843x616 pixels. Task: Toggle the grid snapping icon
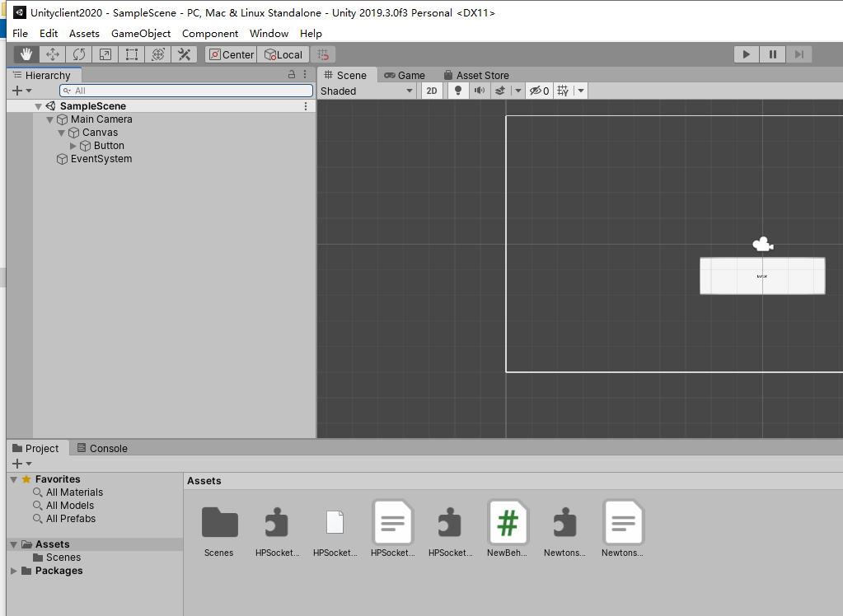[x=323, y=54]
